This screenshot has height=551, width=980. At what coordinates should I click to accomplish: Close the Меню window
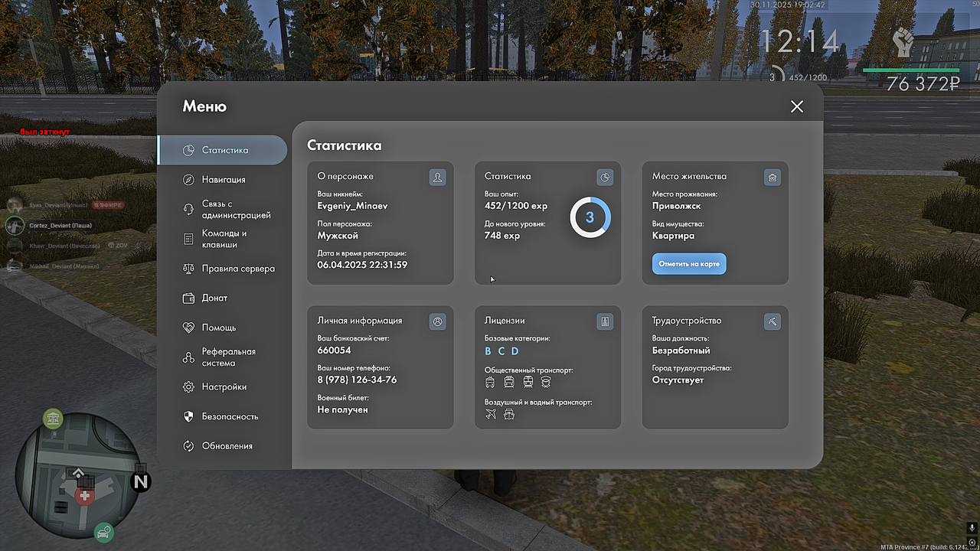pyautogui.click(x=797, y=106)
